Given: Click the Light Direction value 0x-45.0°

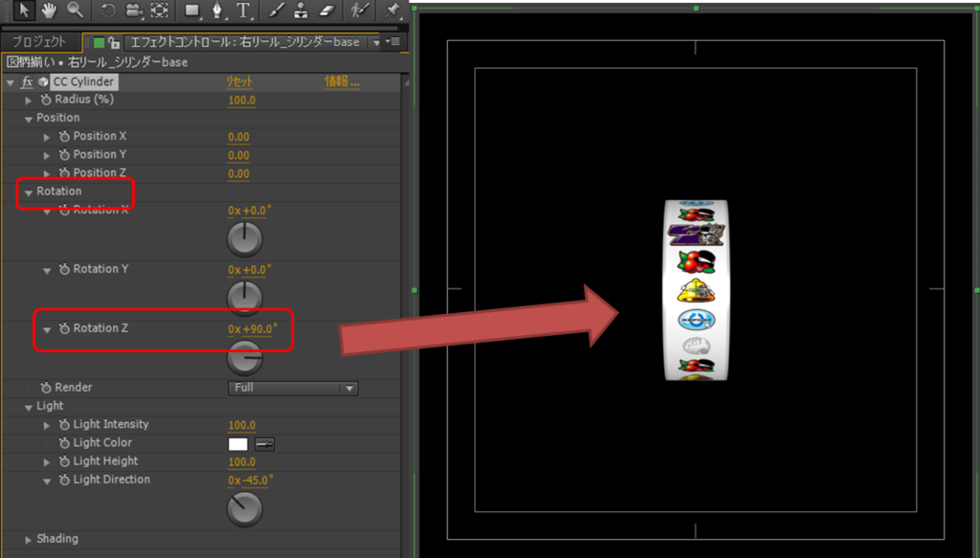Looking at the screenshot, I should pos(250,480).
